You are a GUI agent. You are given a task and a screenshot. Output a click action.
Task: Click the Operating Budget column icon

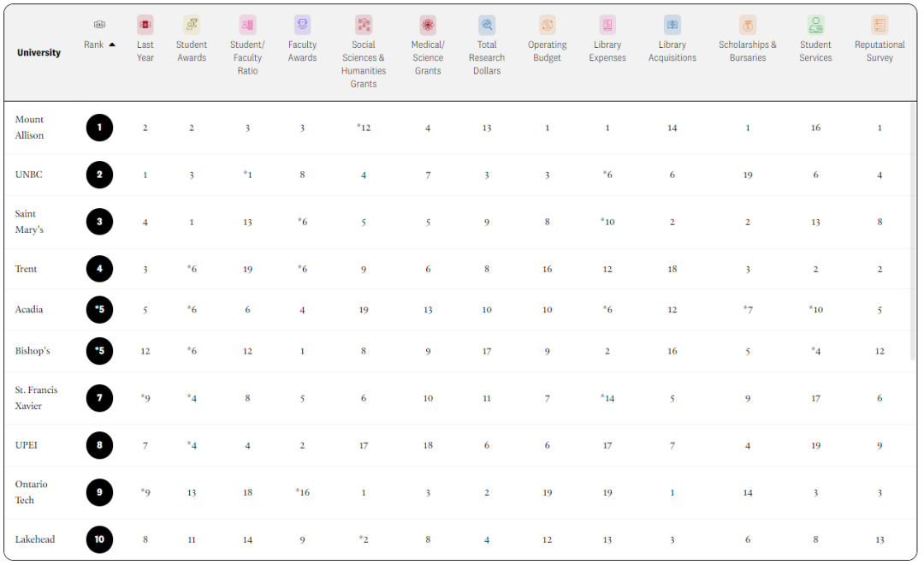[x=548, y=25]
